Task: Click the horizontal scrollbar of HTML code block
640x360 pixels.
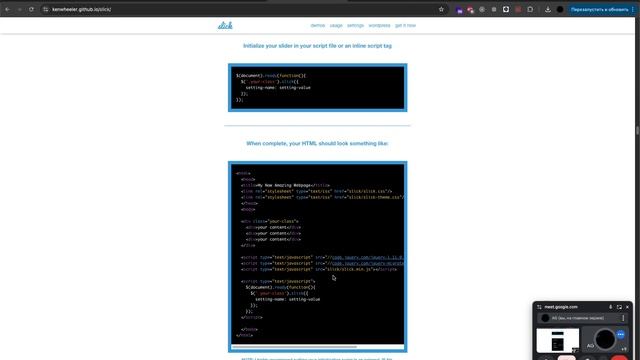Action: point(294,347)
